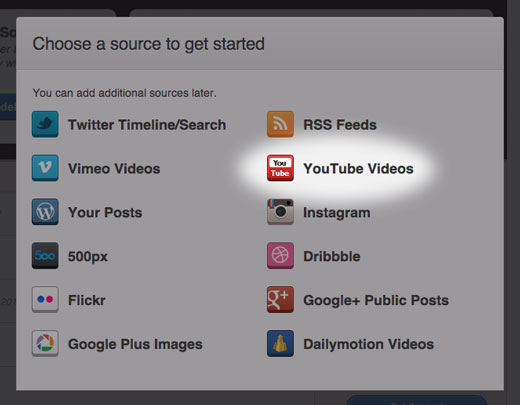Viewport: 520px width, 405px height.
Task: Pick YouTube Videos as source
Action: (x=358, y=168)
